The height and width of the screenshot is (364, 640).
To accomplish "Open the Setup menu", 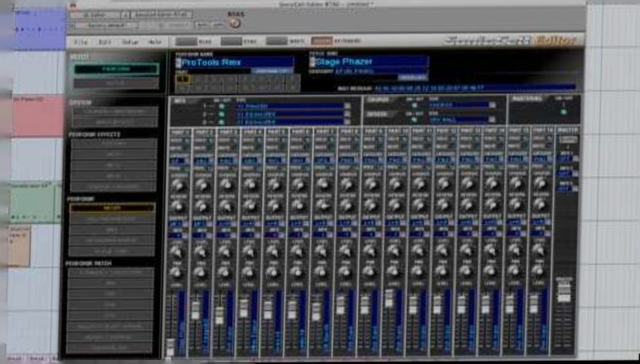I will click(129, 42).
